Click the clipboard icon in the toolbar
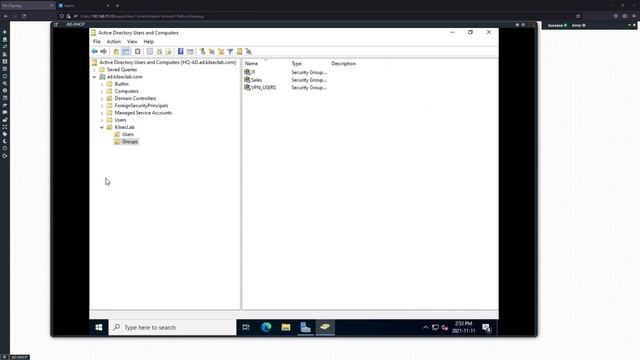The height and width of the screenshot is (360, 640). 138,51
